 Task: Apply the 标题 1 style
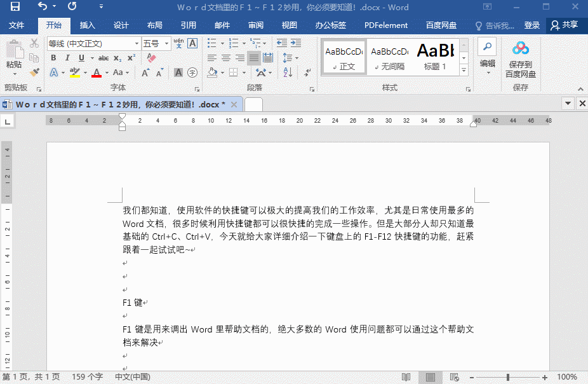[436, 57]
